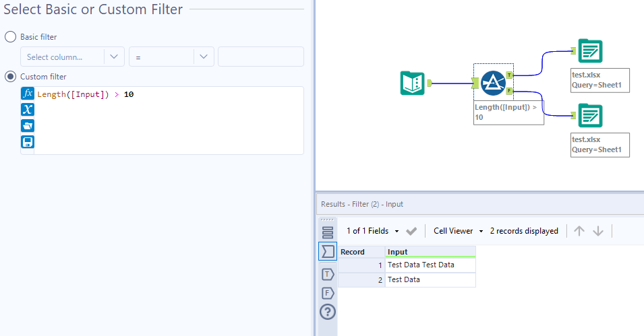Open the Cell Viewer dropdown

(x=459, y=231)
